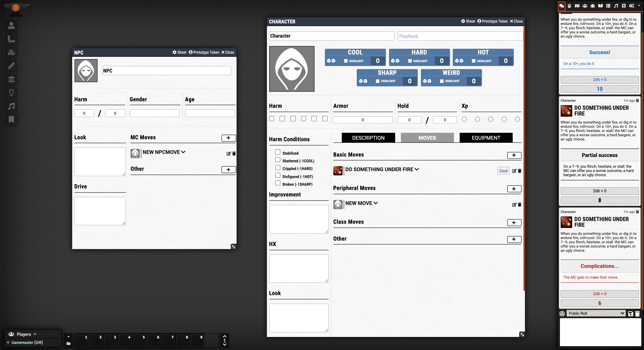Open Game Settings gears icon
Screen dimensions: 644x350
click(x=632, y=6)
